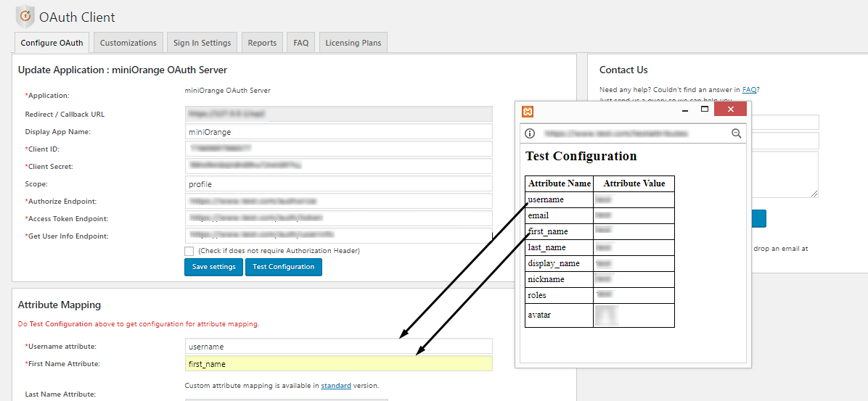
Task: Click the Get User Info Endpoint field
Action: (338, 236)
